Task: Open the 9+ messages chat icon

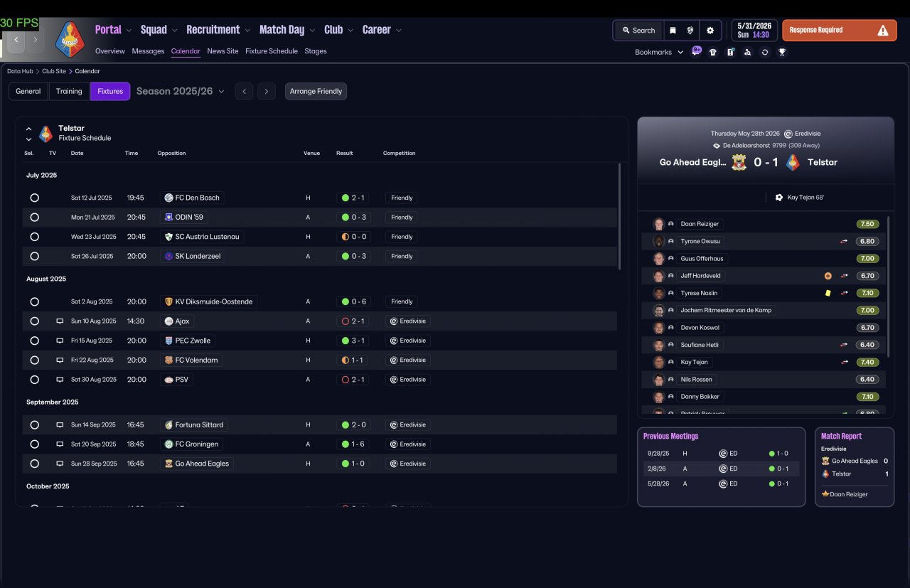Action: pyautogui.click(x=696, y=51)
